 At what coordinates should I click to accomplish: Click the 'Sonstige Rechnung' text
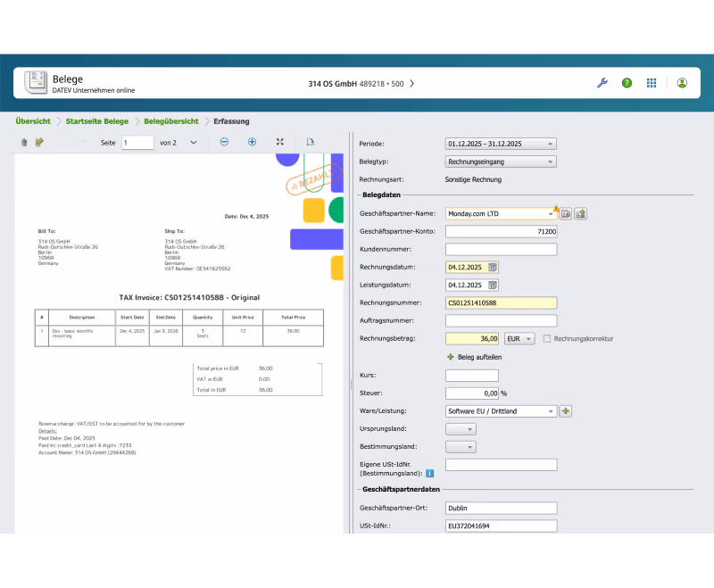(473, 179)
